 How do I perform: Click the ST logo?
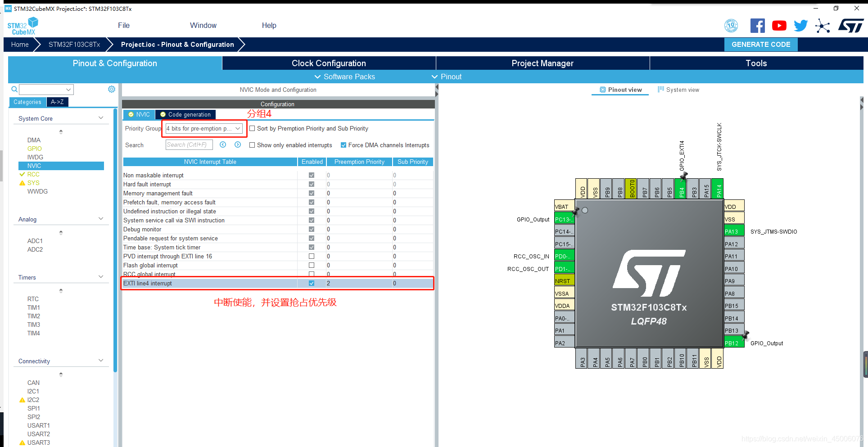point(850,26)
